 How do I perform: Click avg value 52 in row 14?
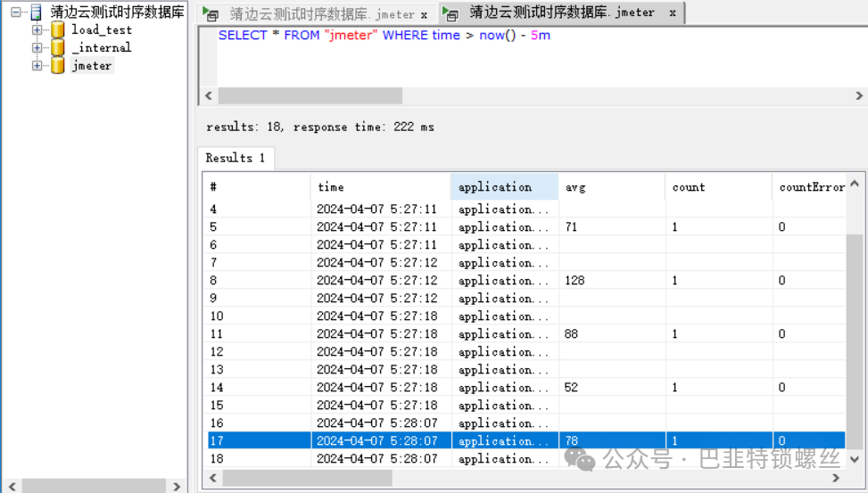click(571, 387)
